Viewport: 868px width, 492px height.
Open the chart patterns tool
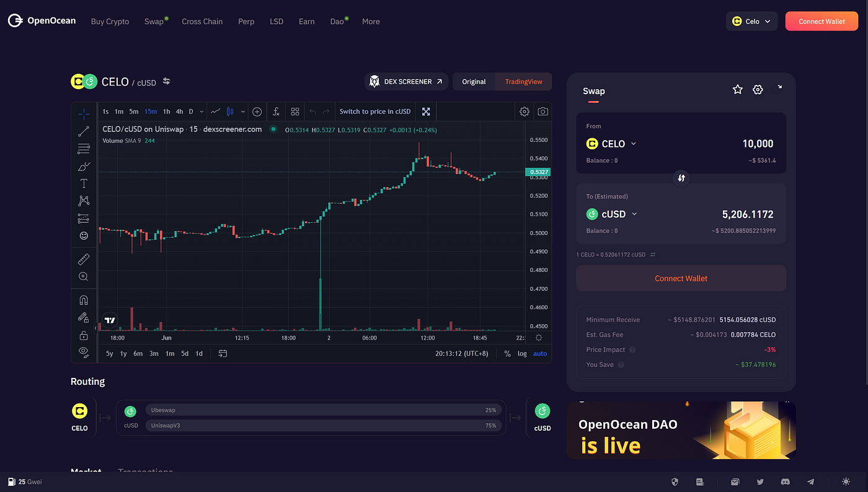[84, 201]
